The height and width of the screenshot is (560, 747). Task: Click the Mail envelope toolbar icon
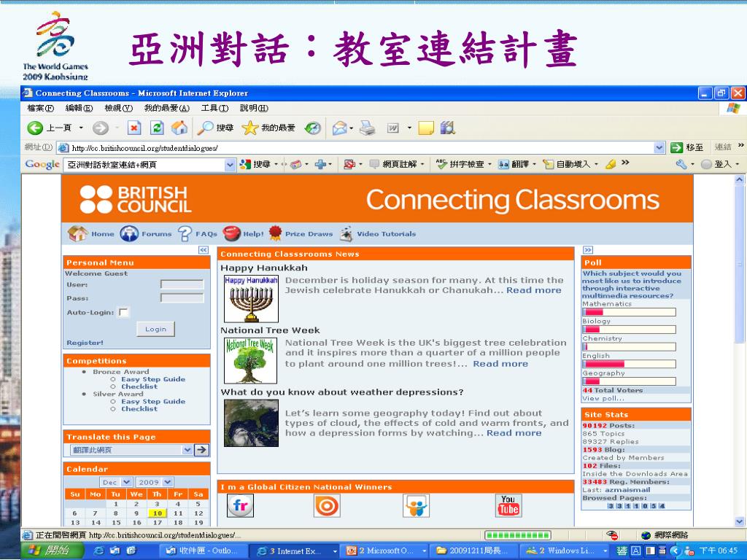click(x=340, y=128)
